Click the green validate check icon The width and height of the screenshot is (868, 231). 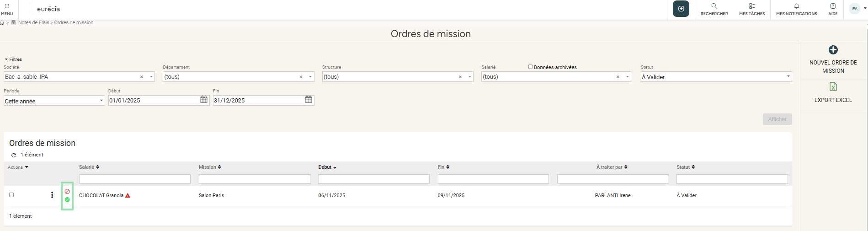tap(67, 200)
